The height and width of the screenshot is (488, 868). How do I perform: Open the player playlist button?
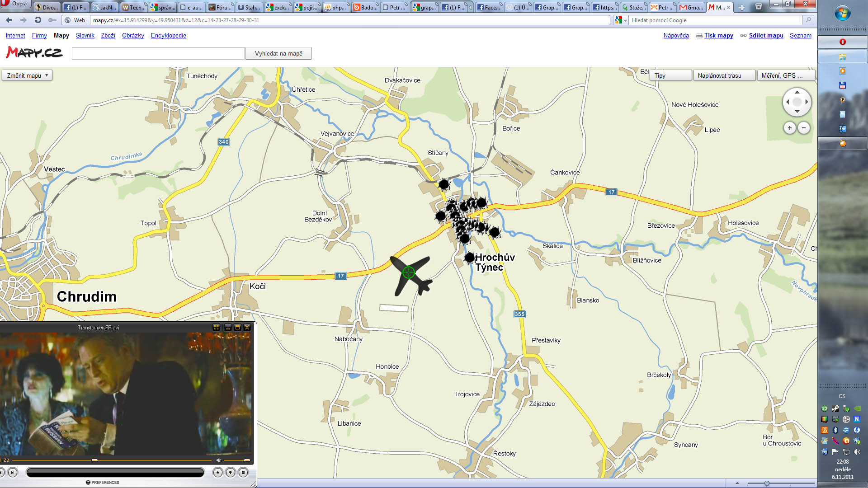[x=243, y=473]
